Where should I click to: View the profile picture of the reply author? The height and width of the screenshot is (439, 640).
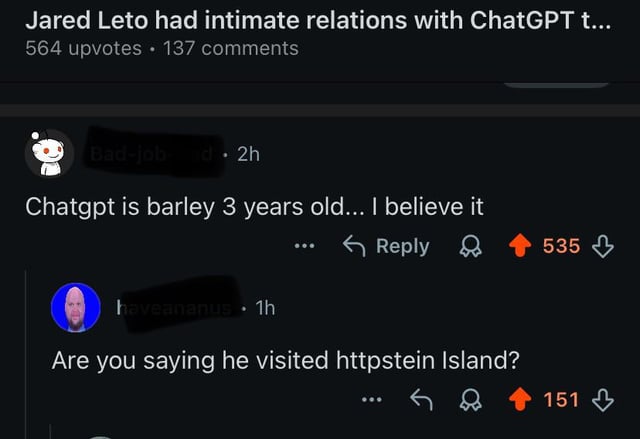pyautogui.click(x=76, y=308)
